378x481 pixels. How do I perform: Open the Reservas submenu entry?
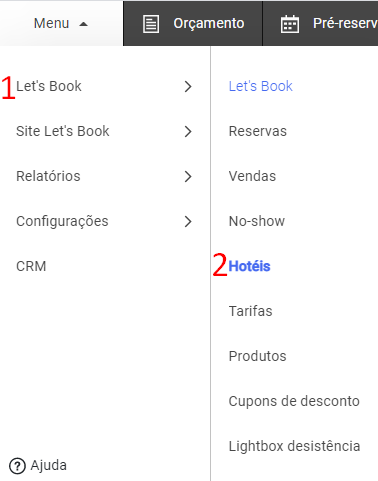pos(258,131)
